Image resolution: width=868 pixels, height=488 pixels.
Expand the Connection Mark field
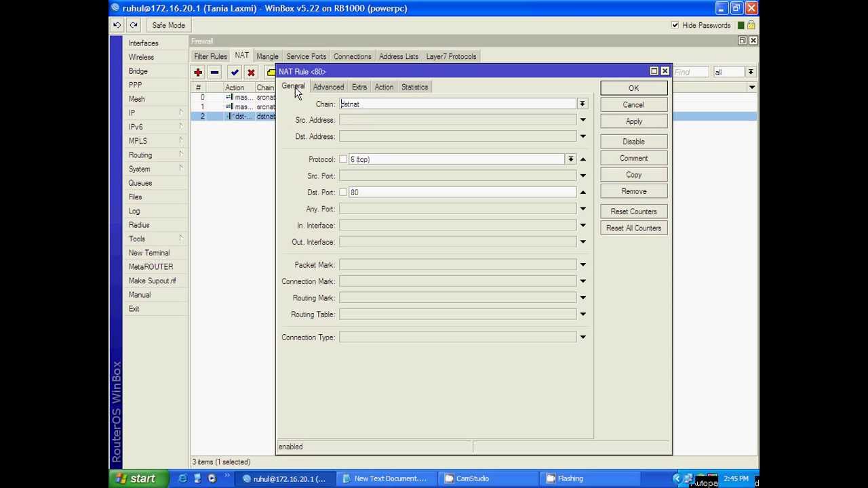coord(583,281)
